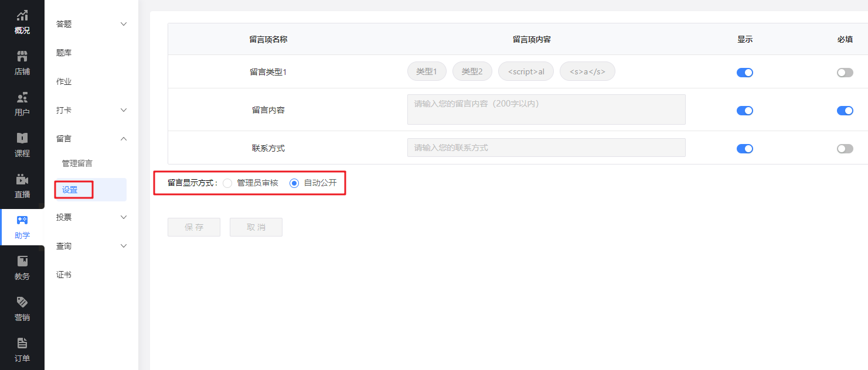Screen dimensions: 868x370
Task: Click the <s>a</s> tag
Action: [587, 71]
